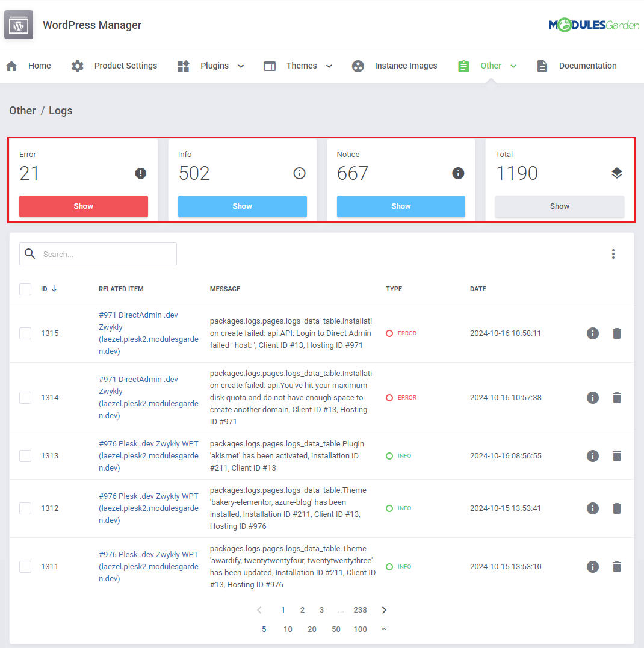Click the Home house icon
The image size is (644, 648).
(11, 66)
